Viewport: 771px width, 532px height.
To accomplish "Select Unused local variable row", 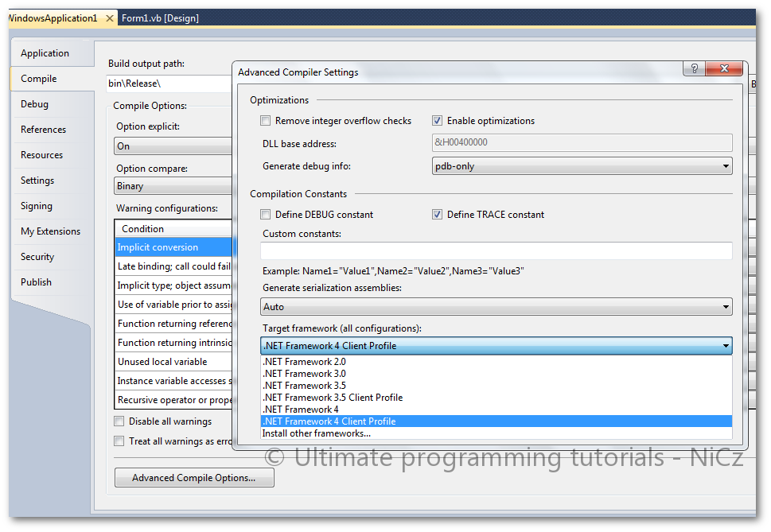I will click(x=173, y=362).
